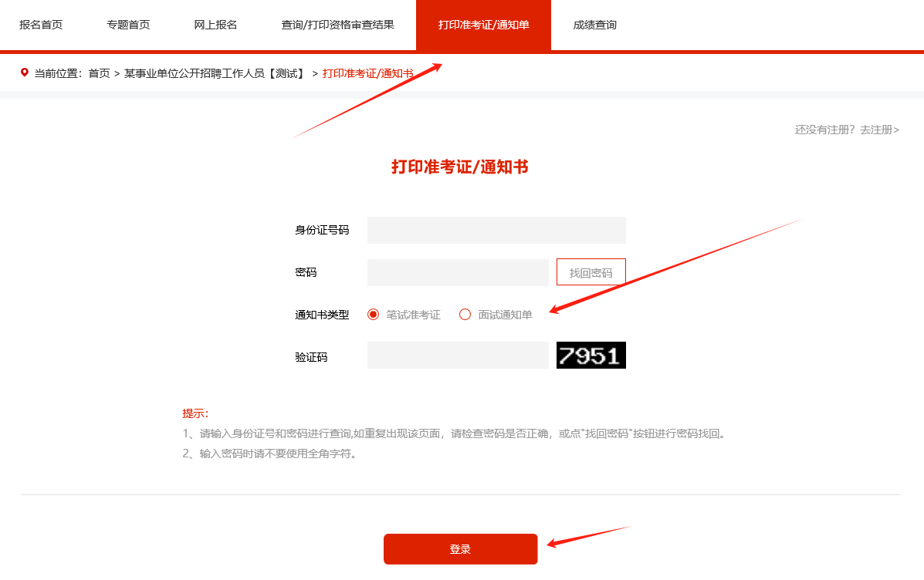Open the 专题首页 tab

[128, 25]
